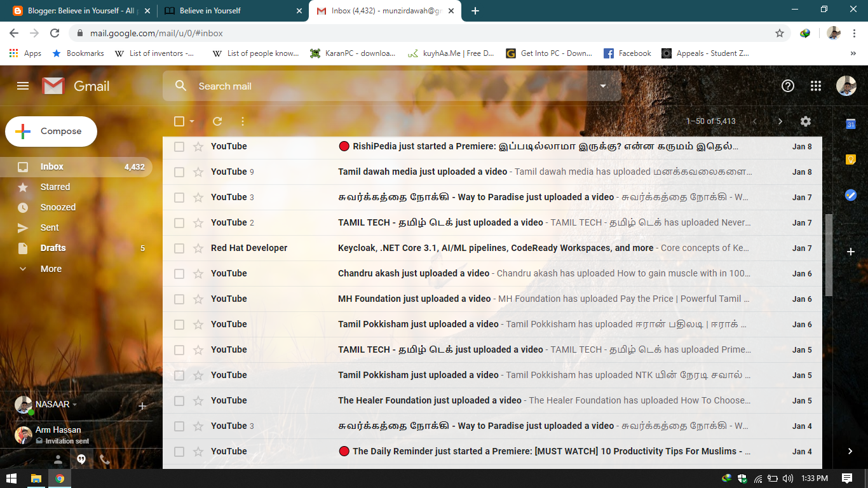Check the Healer Foundation email checkbox
Screen dimensions: 868x488
[179, 401]
